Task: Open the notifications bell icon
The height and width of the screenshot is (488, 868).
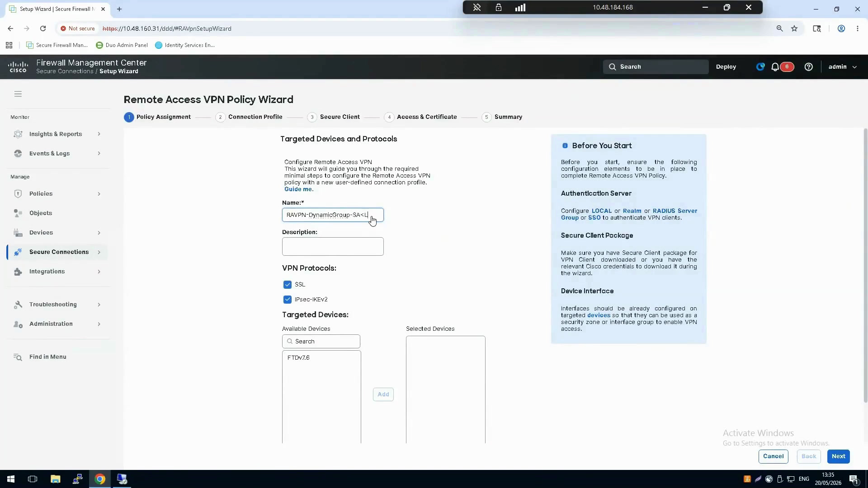Action: 775,67
